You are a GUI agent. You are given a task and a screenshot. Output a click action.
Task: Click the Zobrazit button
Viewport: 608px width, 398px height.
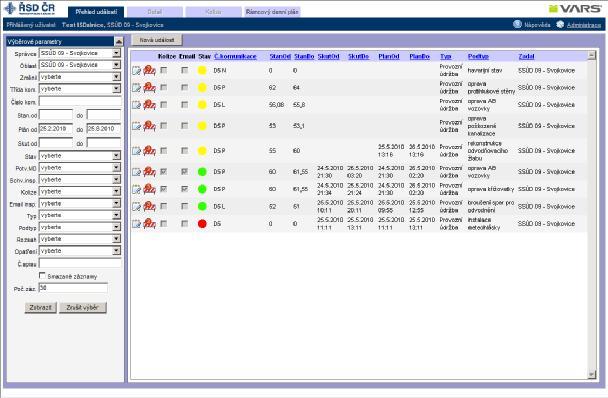pyautogui.click(x=41, y=308)
